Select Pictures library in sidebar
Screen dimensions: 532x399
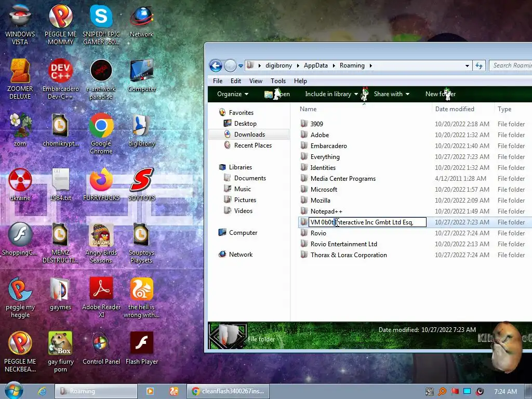(245, 200)
